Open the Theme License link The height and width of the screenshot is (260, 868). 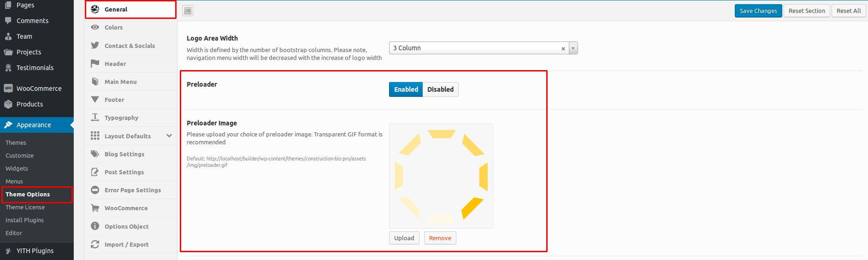(25, 207)
